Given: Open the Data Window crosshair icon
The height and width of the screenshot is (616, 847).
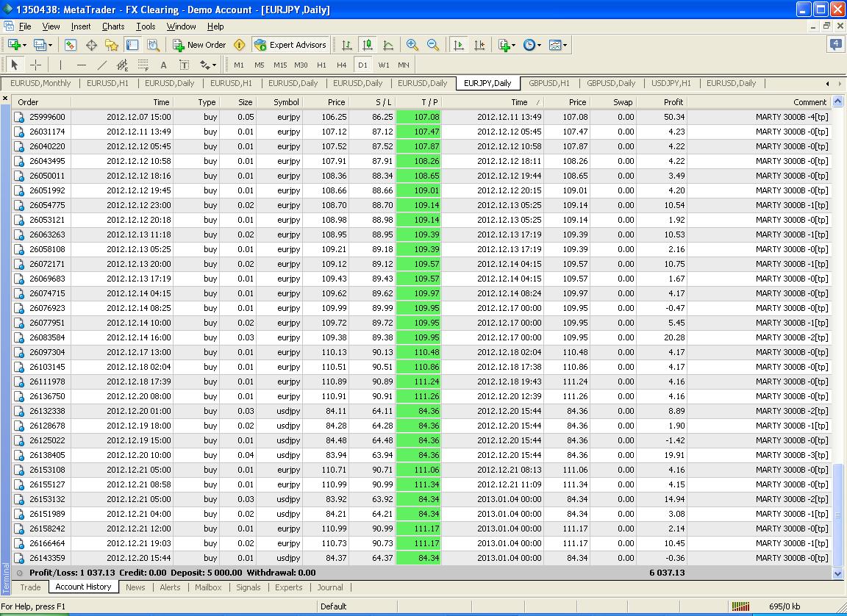Looking at the screenshot, I should 91,46.
